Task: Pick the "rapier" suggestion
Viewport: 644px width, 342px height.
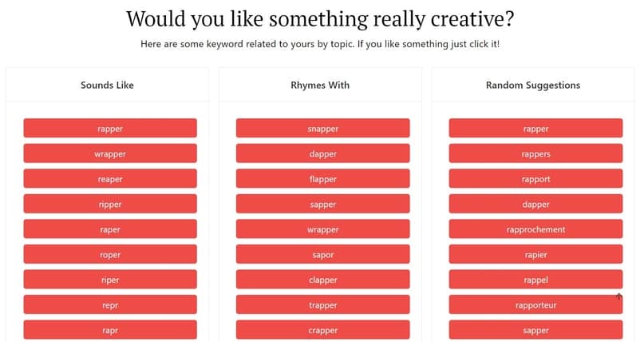Action: (535, 255)
